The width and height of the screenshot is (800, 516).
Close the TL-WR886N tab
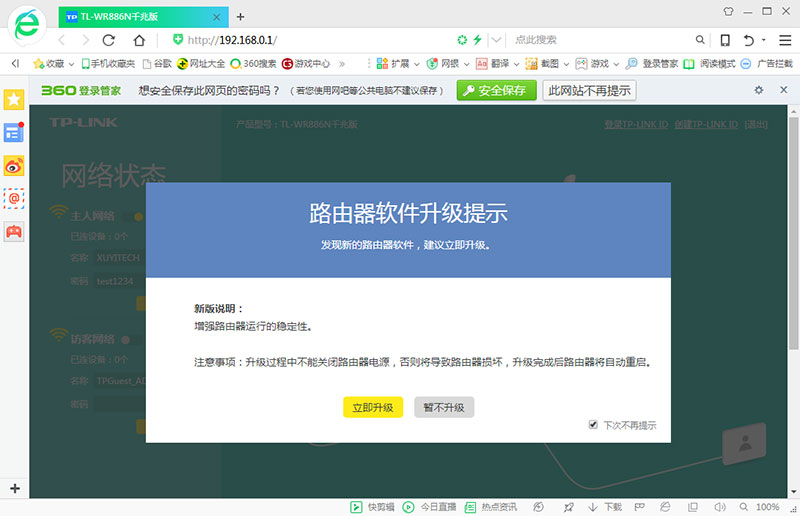(216, 17)
